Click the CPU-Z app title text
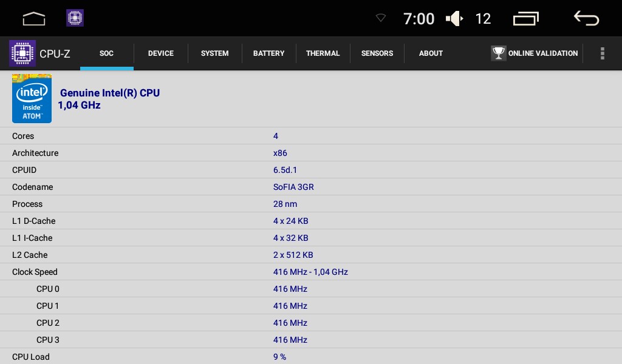This screenshot has height=364, width=622. tap(55, 54)
